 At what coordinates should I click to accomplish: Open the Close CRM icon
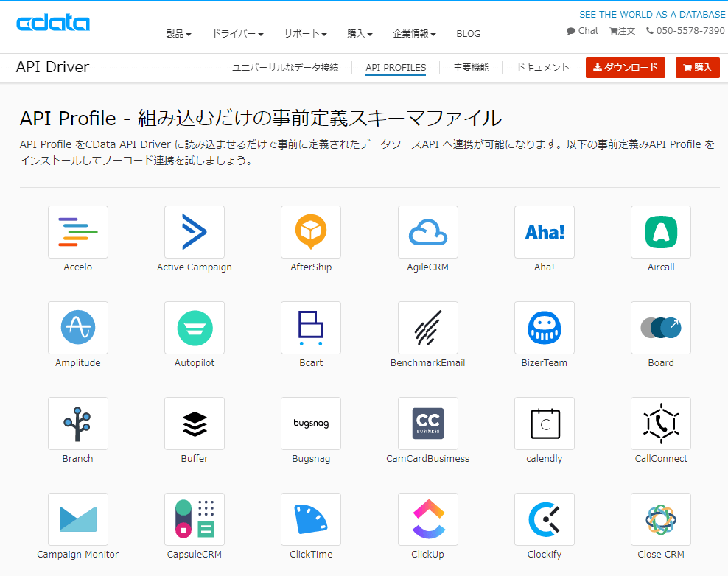click(x=661, y=519)
